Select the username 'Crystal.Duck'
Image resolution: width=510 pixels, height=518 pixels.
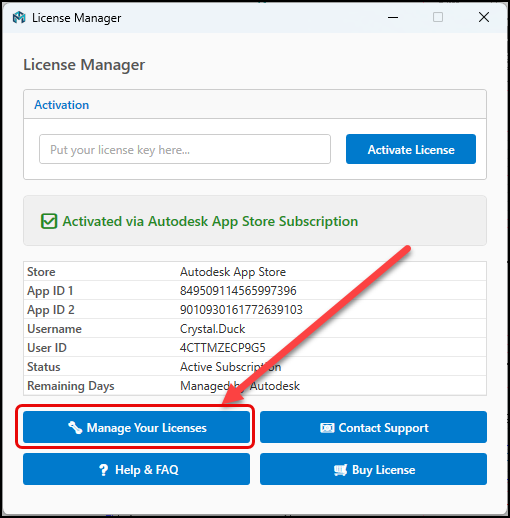(x=213, y=329)
